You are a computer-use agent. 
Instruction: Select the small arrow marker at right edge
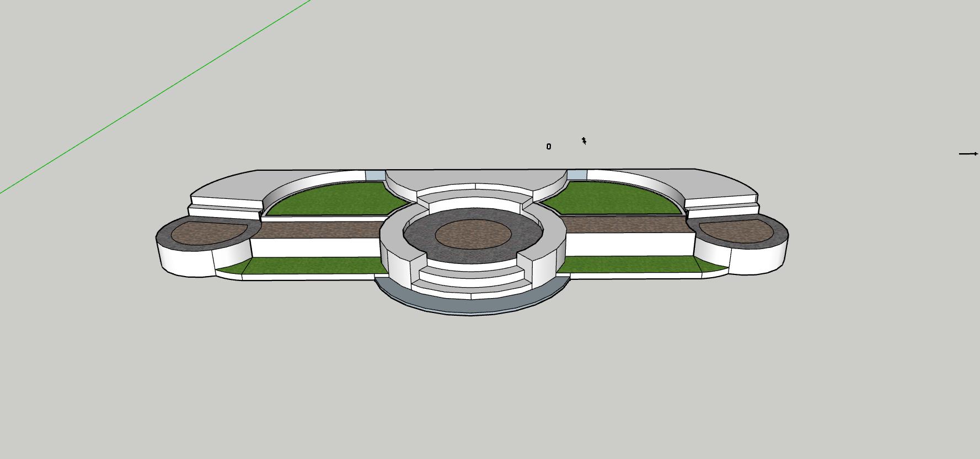968,154
